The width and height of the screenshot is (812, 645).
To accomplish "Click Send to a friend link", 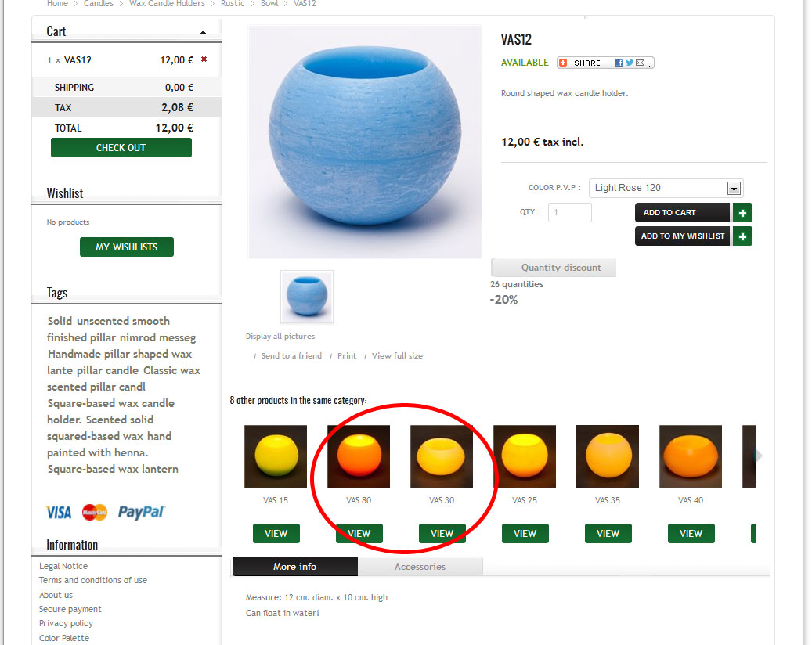I will [x=291, y=355].
